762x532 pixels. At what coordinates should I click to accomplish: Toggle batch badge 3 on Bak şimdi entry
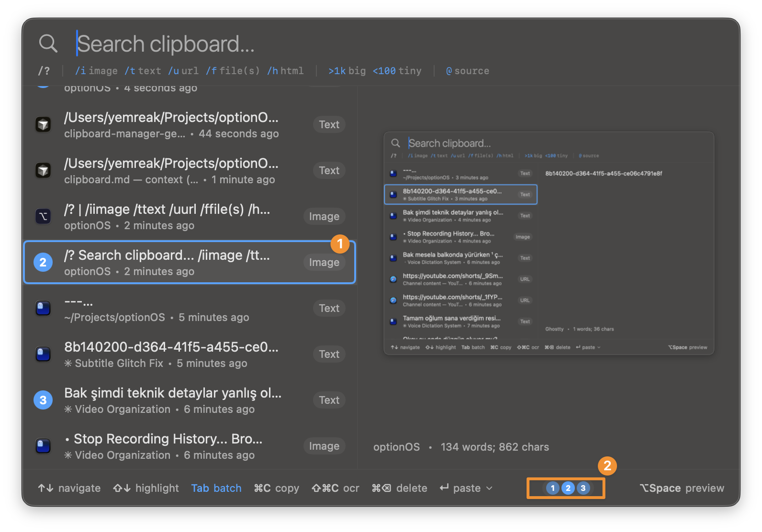[x=43, y=400]
